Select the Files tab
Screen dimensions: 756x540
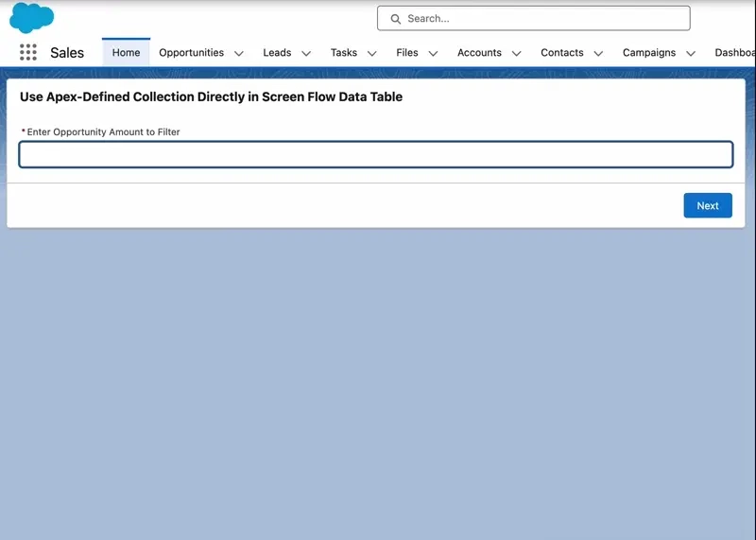[407, 52]
